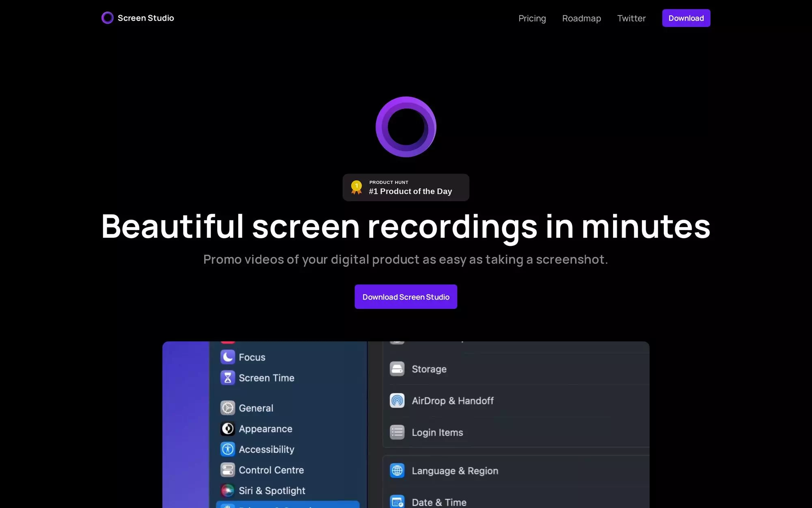Click the Focus moon icon in video
Viewport: 812px width, 508px height.
pos(228,357)
